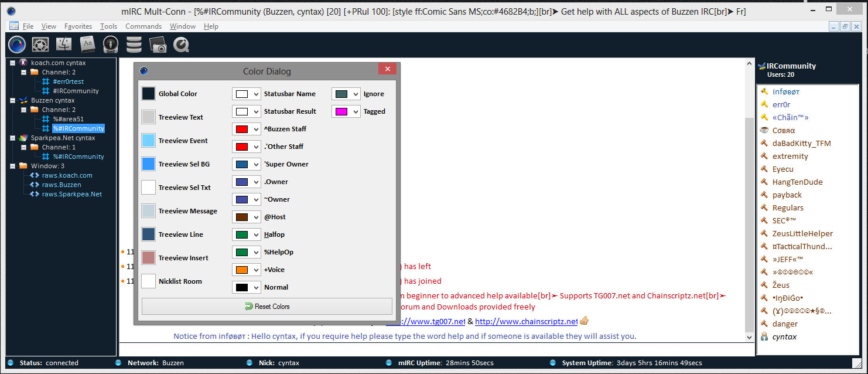Image resolution: width=868 pixels, height=374 pixels.
Task: Pick the Global Color swatch
Action: pyautogui.click(x=149, y=94)
